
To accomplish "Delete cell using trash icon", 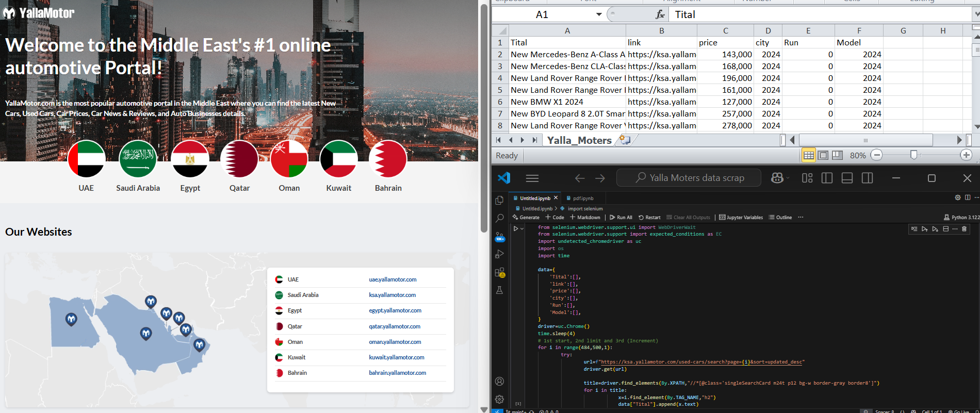I will click(x=964, y=229).
